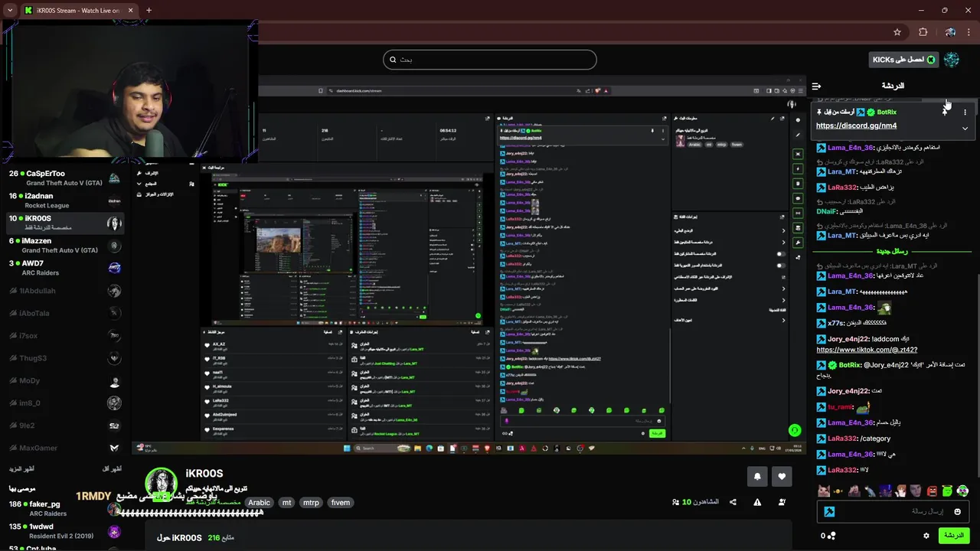Open the offline 9le2 channel row
Image resolution: width=980 pixels, height=551 pixels.
pos(65,425)
